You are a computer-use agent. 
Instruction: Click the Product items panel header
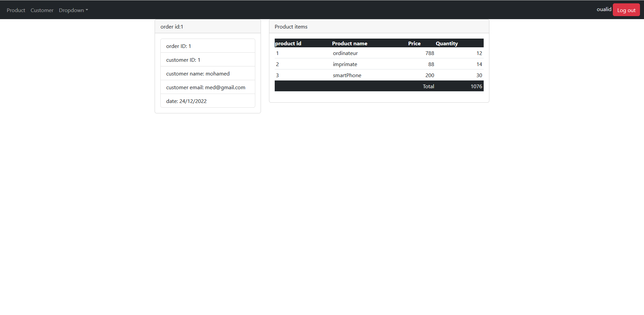click(291, 27)
